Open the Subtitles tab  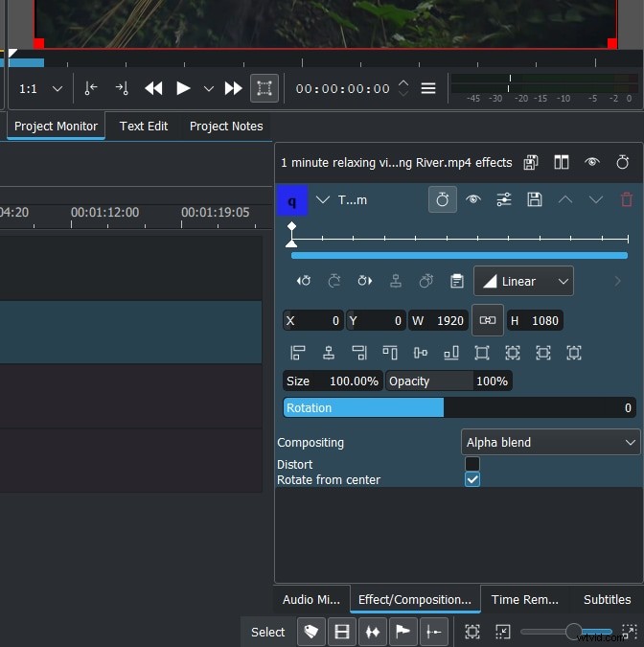(x=607, y=599)
